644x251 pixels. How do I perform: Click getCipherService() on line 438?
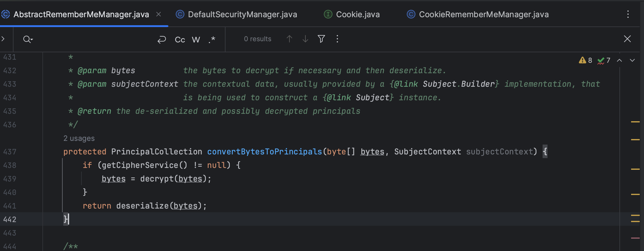[144, 165]
